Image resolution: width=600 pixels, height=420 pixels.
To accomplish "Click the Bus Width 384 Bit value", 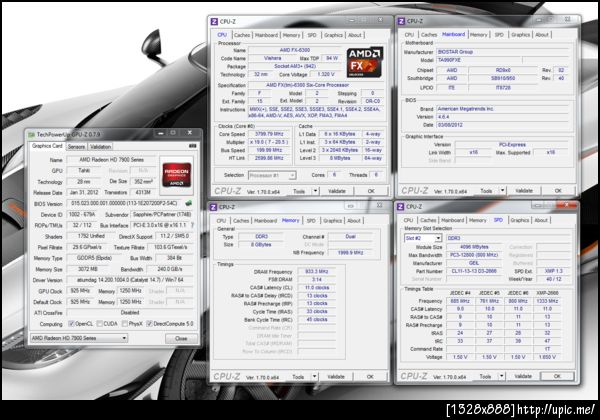I will 174,258.
